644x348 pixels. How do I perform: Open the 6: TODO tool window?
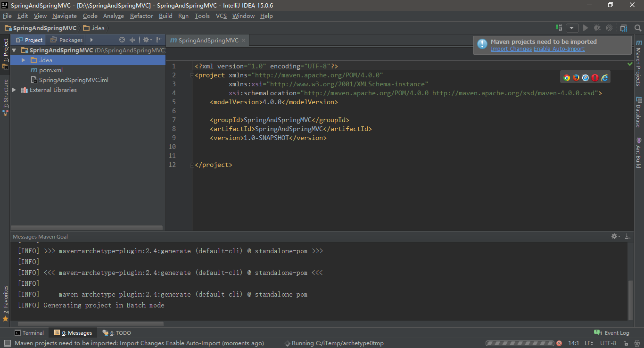[x=116, y=333]
